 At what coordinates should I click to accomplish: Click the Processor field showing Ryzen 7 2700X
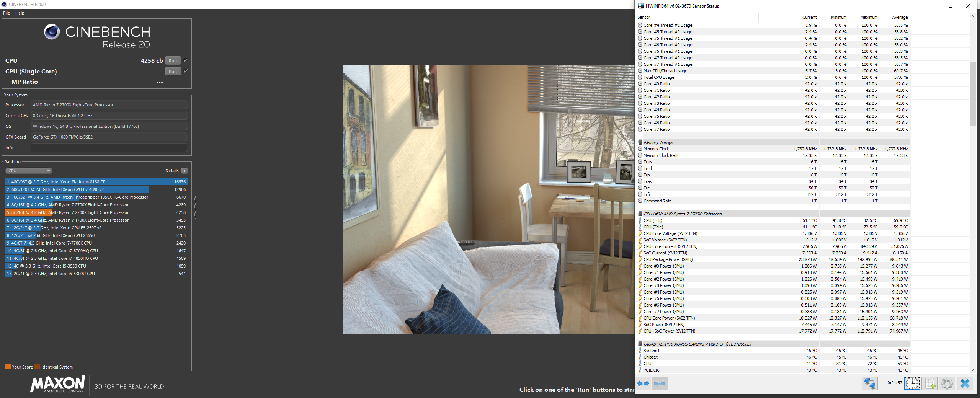click(x=109, y=105)
